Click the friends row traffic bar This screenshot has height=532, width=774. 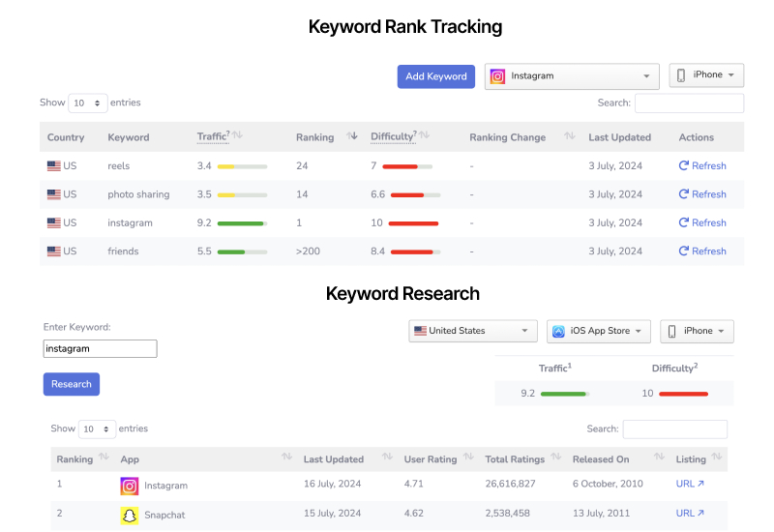[x=243, y=252]
